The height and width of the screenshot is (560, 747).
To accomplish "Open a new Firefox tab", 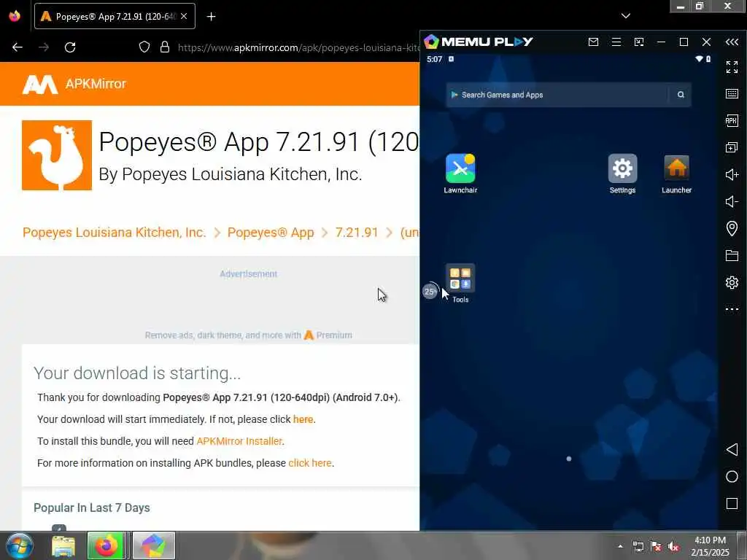I will click(x=211, y=17).
